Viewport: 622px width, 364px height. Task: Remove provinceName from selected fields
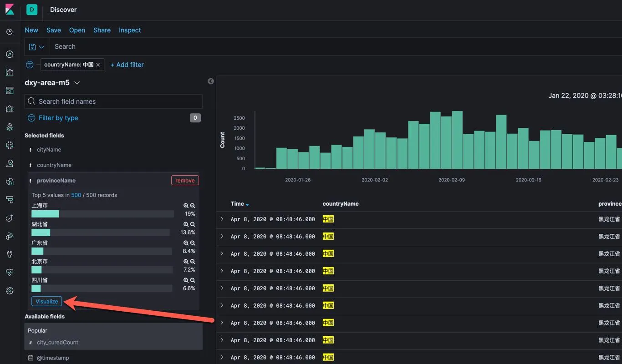tap(185, 181)
